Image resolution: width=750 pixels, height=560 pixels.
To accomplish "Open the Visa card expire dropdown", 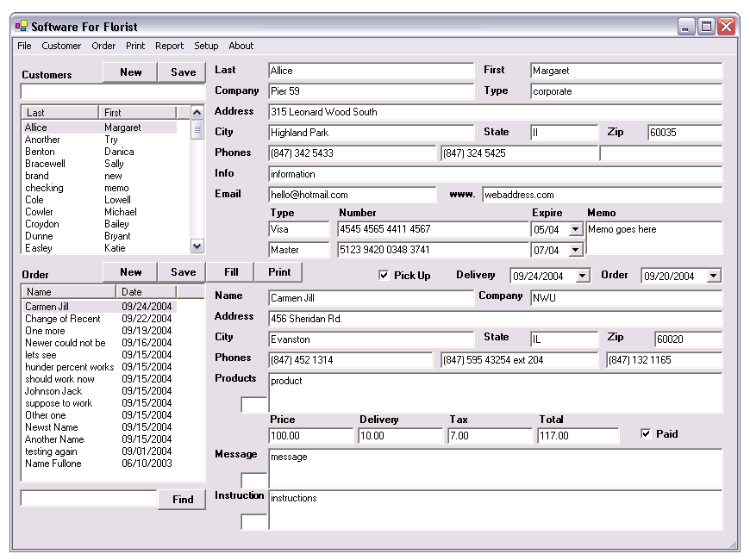I will point(576,230).
